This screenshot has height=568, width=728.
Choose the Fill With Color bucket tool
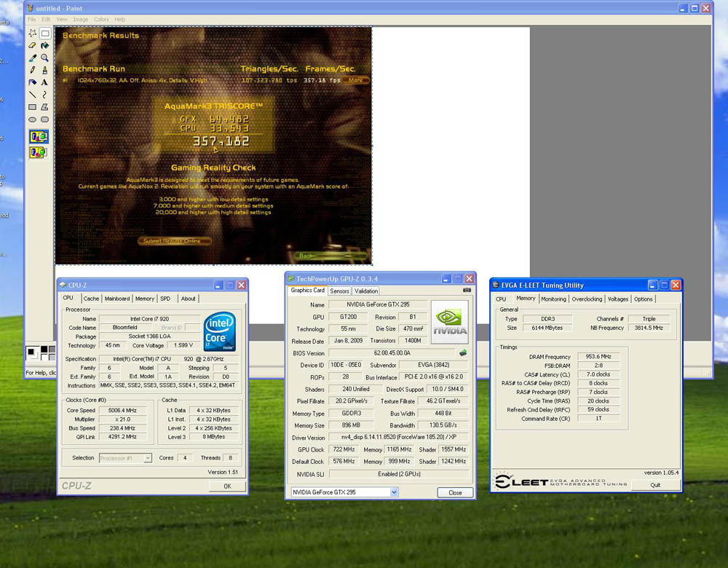pos(45,46)
